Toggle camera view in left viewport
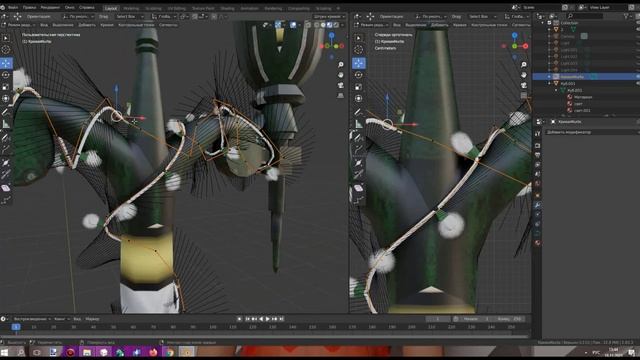Screen dimensions: 640x360 pos(340,85)
